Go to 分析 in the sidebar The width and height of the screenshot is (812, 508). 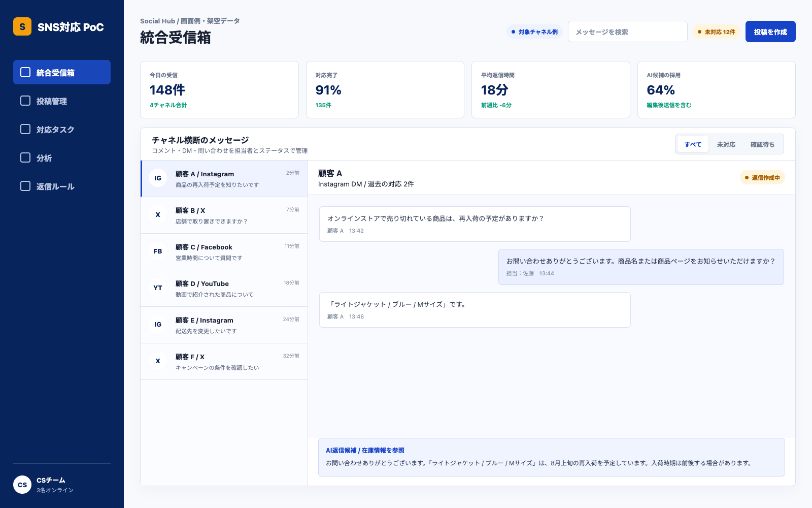[x=62, y=157]
